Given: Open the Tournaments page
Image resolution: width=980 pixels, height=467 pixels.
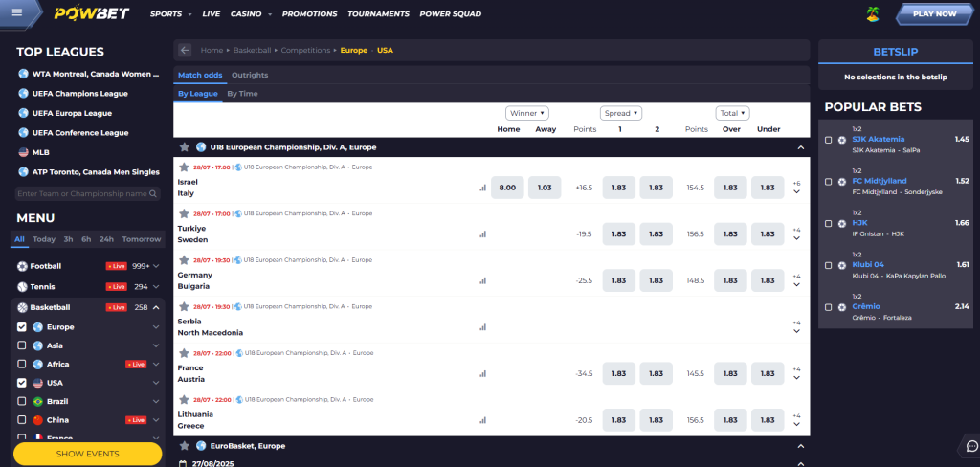Looking at the screenshot, I should pos(379,13).
